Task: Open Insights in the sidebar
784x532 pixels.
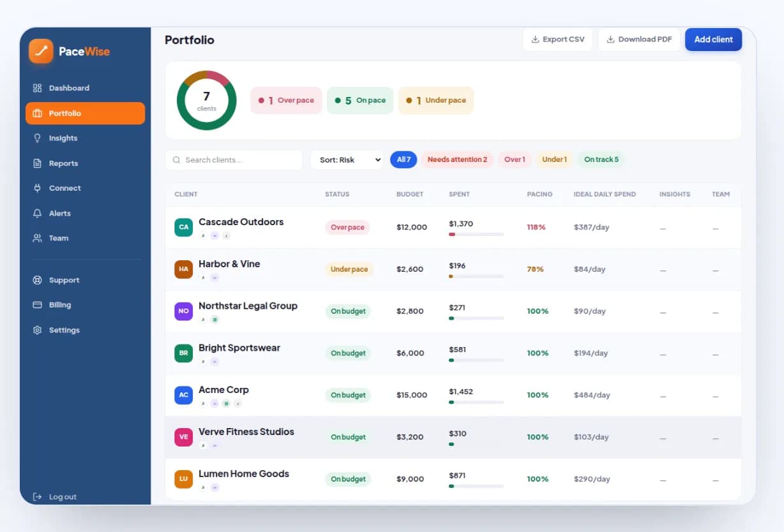Action: pyautogui.click(x=85, y=138)
